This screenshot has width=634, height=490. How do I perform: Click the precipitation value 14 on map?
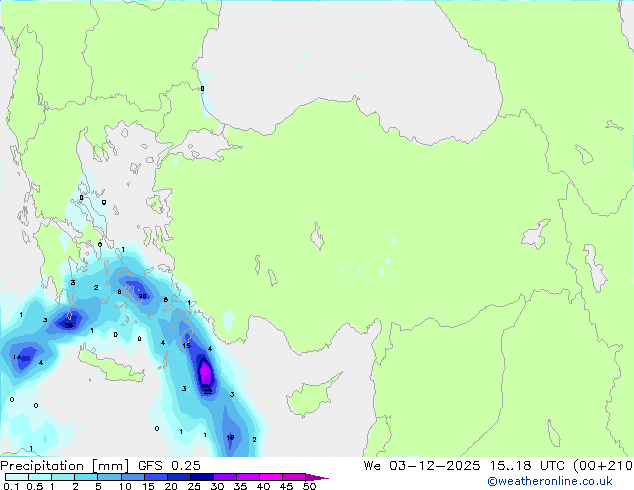point(17,357)
